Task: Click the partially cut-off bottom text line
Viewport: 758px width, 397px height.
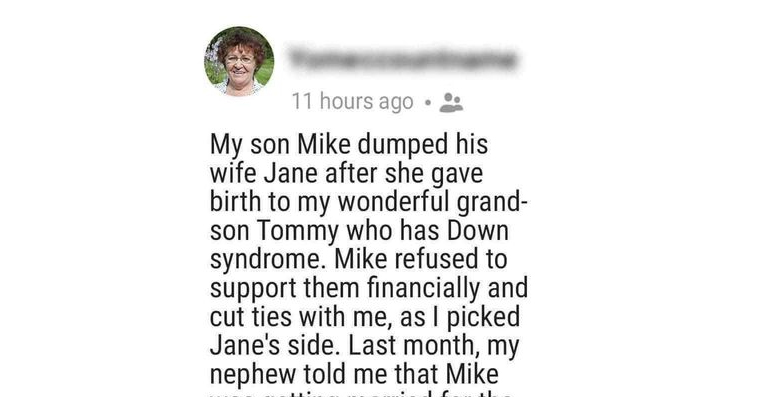Action: pyautogui.click(x=361, y=394)
